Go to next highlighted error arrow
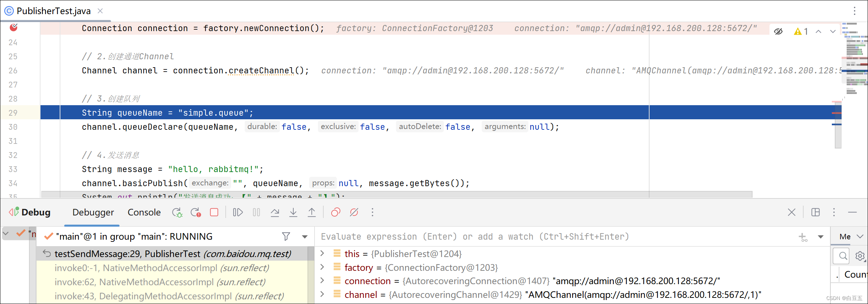868x304 pixels. 833,31
